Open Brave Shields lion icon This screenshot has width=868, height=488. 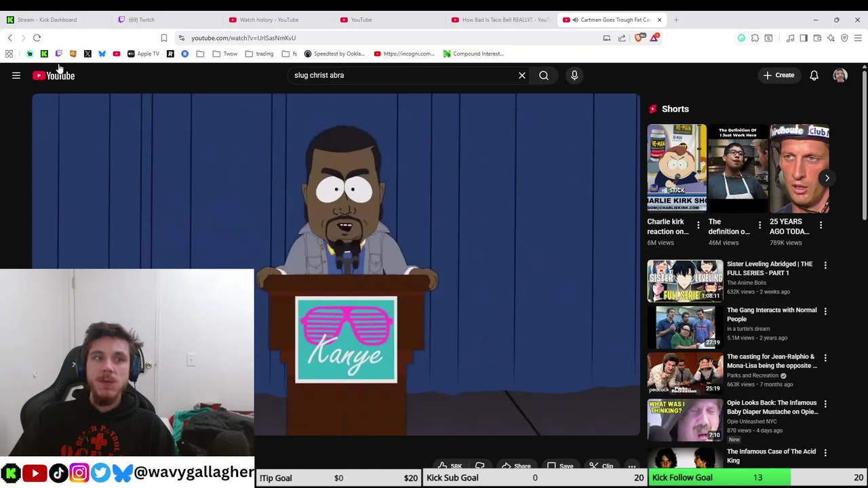(x=639, y=38)
